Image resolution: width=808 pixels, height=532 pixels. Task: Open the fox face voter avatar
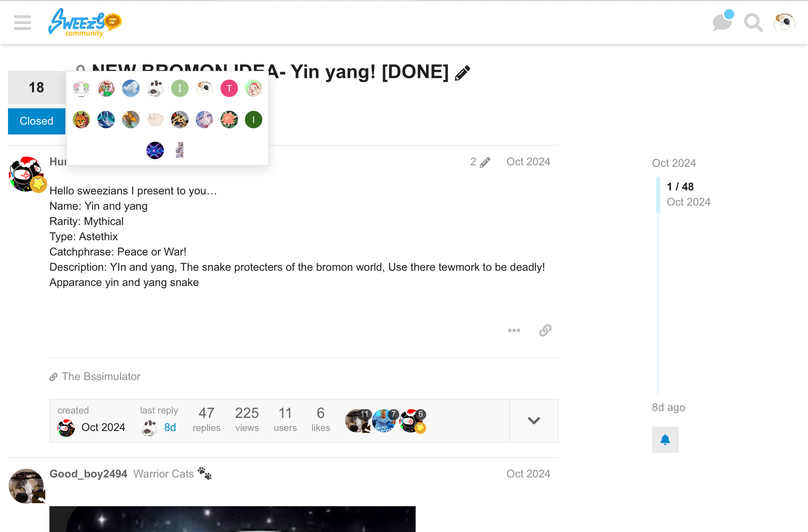(x=81, y=120)
